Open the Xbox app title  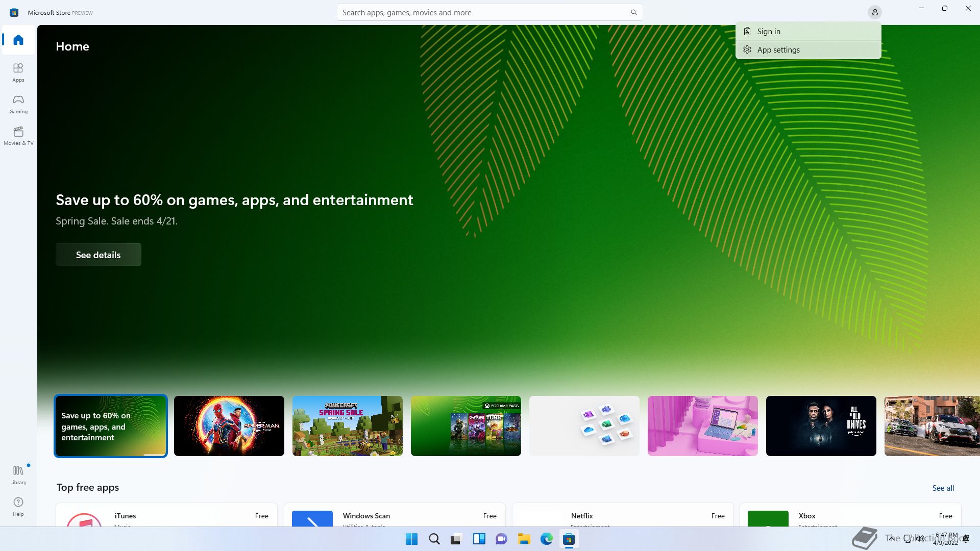click(x=807, y=516)
